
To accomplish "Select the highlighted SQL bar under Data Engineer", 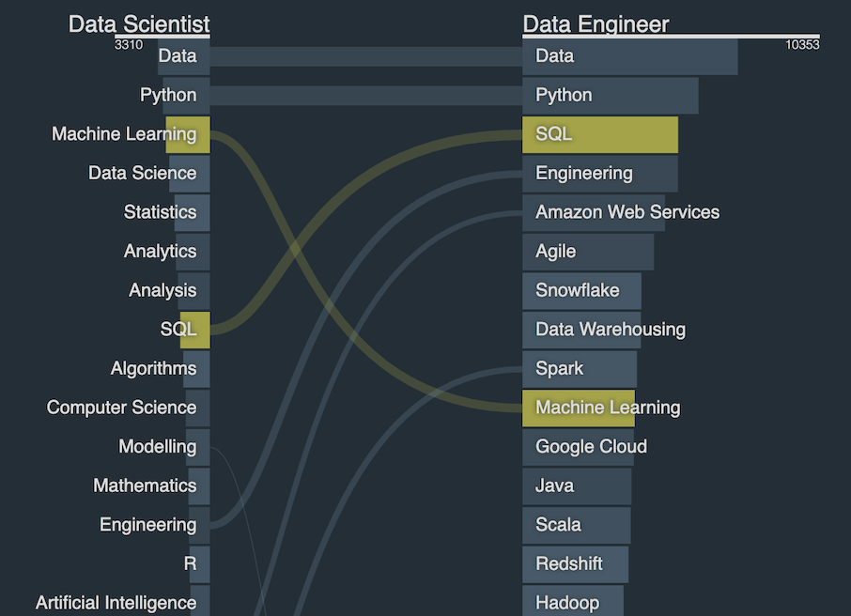I will tap(600, 134).
